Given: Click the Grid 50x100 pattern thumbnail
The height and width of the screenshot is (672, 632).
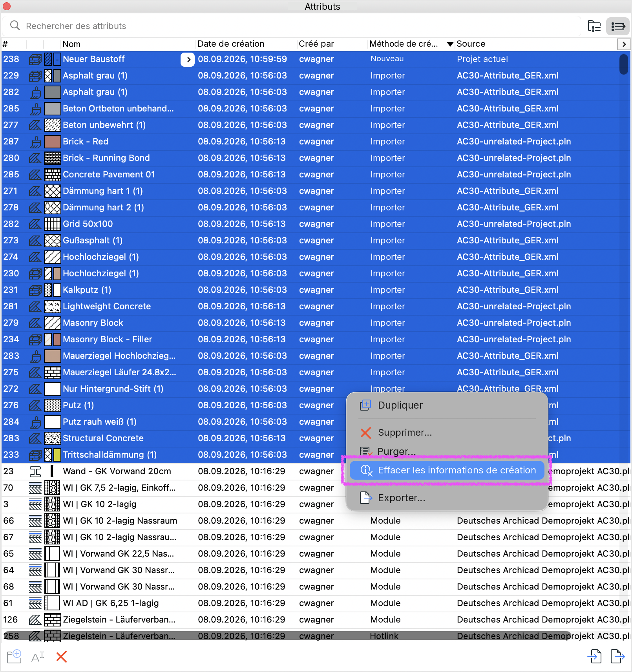Looking at the screenshot, I should [53, 224].
